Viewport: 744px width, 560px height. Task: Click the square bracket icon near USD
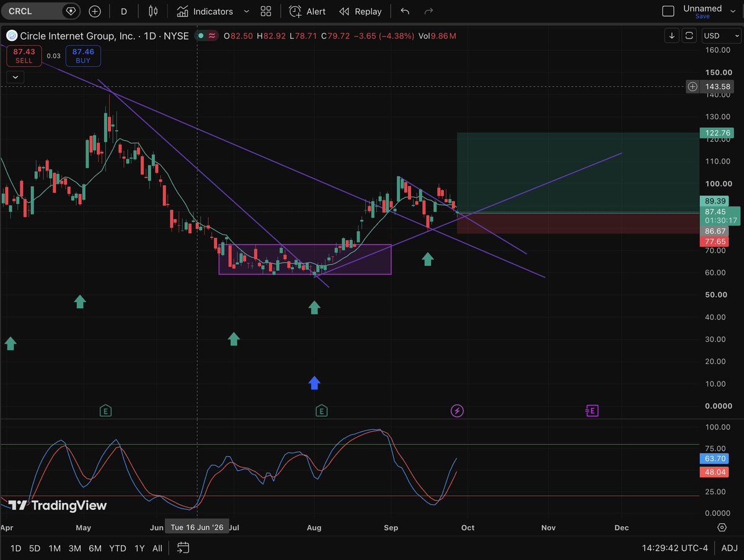689,36
